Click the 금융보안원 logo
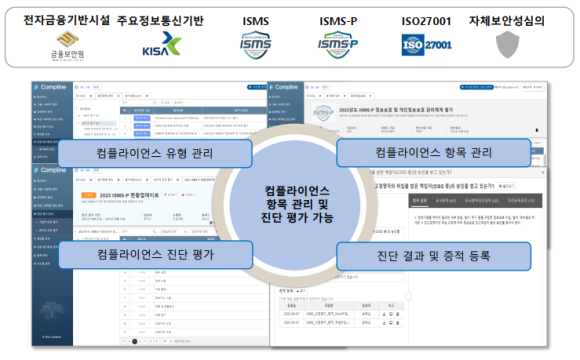 (67, 46)
